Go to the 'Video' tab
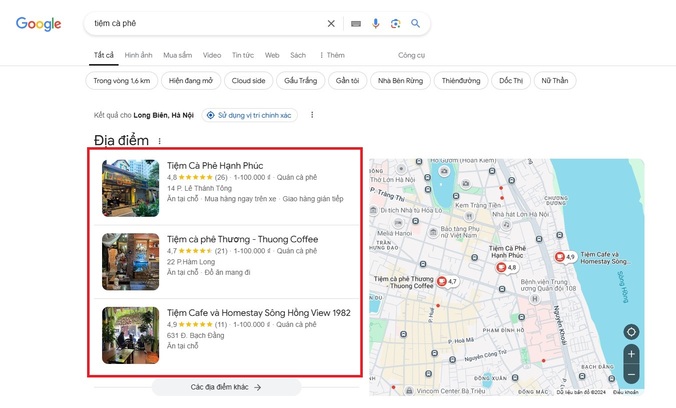The width and height of the screenshot is (676, 408). (x=212, y=55)
